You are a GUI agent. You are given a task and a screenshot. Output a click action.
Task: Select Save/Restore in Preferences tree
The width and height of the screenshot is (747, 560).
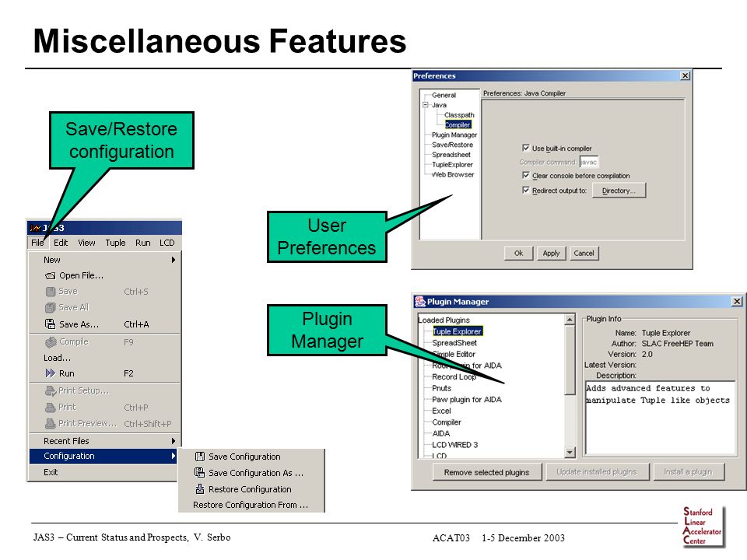point(452,145)
